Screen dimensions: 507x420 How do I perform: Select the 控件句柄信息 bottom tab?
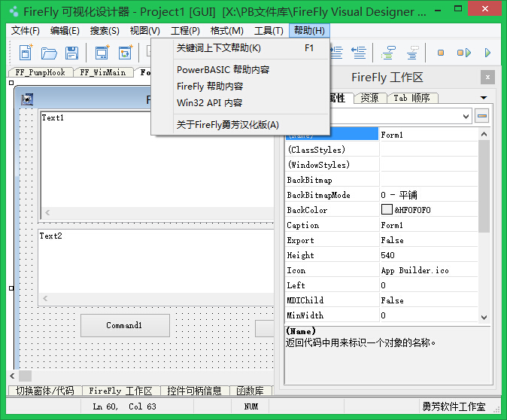pos(194,391)
